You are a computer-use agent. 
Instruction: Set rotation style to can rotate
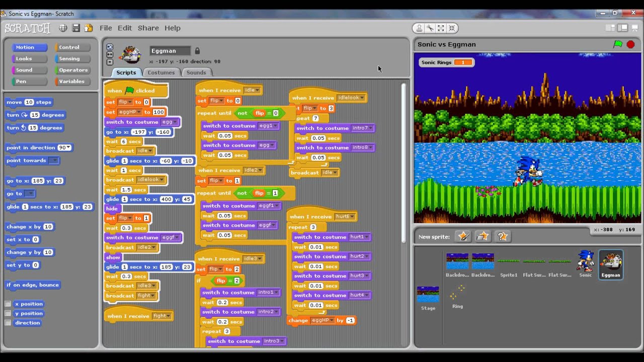[x=110, y=47]
